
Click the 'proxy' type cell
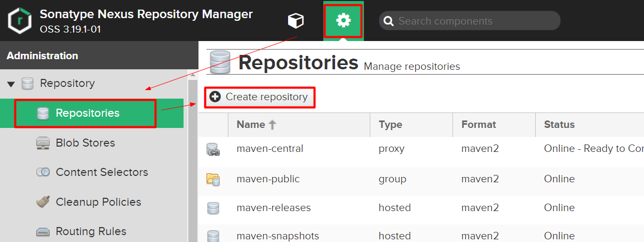392,149
